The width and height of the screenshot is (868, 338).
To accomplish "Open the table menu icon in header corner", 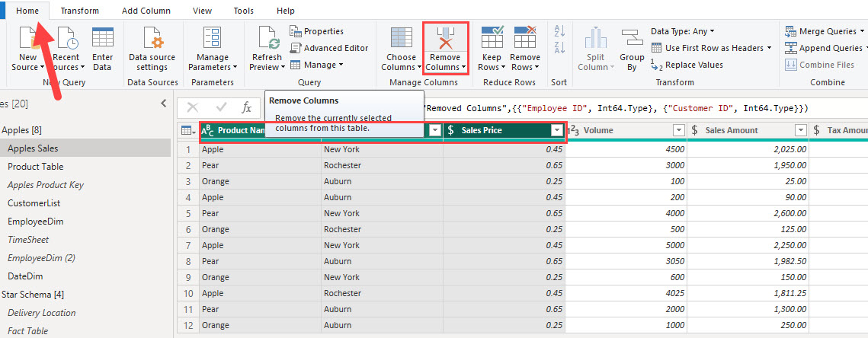I will [187, 130].
